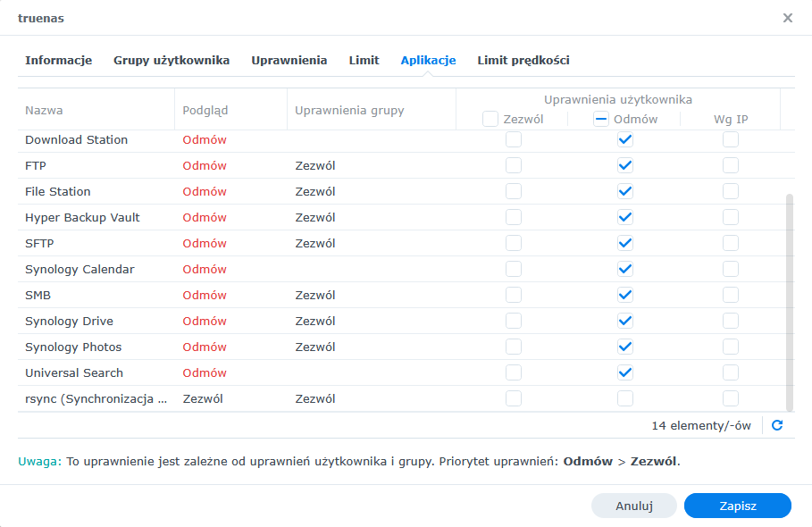This screenshot has width=812, height=527.
Task: Go to the Limit prędkości tab
Action: 523,61
